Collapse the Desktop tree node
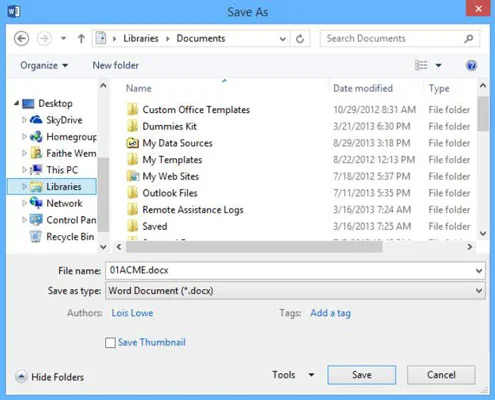The image size is (495, 400). pyautogui.click(x=16, y=103)
